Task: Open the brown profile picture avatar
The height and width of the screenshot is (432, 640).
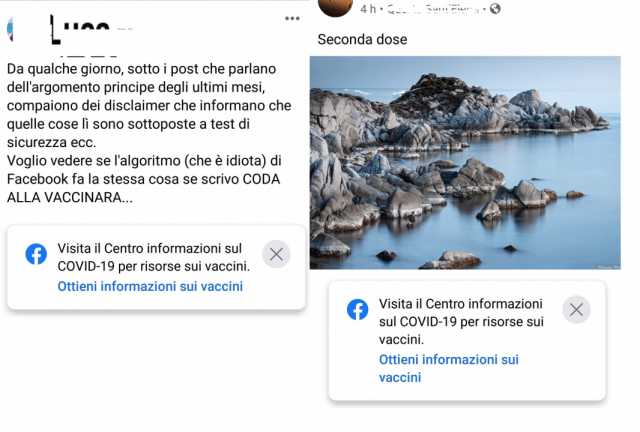Action: pyautogui.click(x=336, y=5)
